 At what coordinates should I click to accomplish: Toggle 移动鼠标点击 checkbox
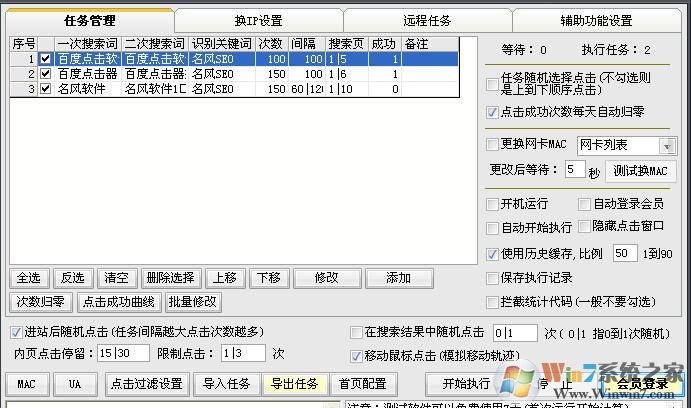point(356,356)
